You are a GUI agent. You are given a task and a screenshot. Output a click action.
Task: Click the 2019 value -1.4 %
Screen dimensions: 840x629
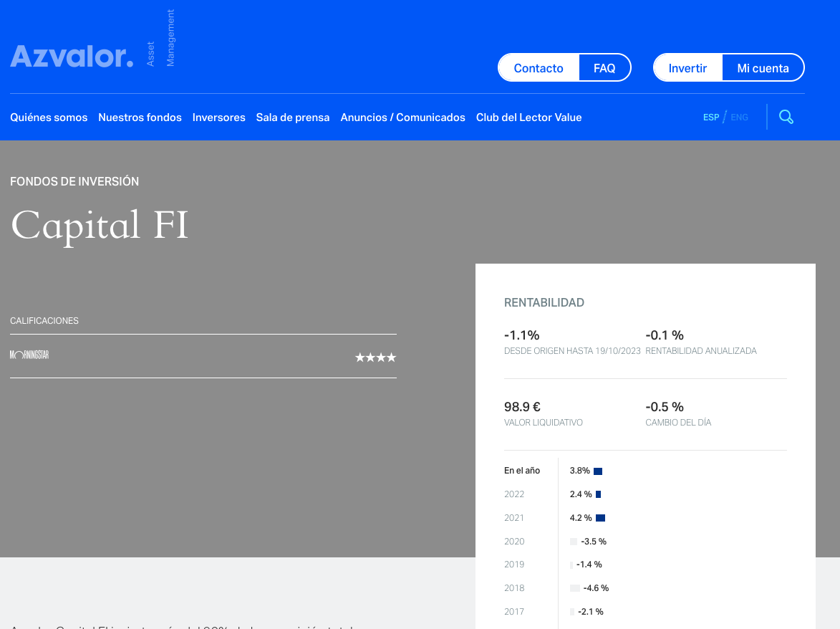pyautogui.click(x=589, y=565)
